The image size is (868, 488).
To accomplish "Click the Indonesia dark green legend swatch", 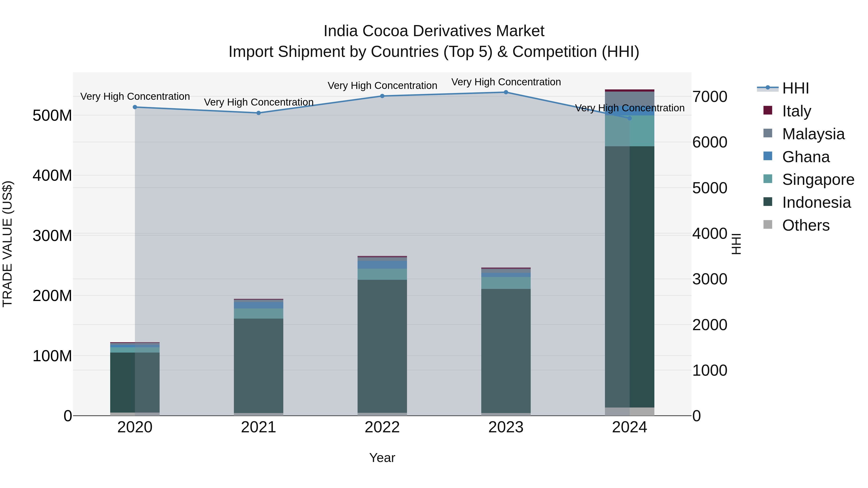I will coord(768,202).
